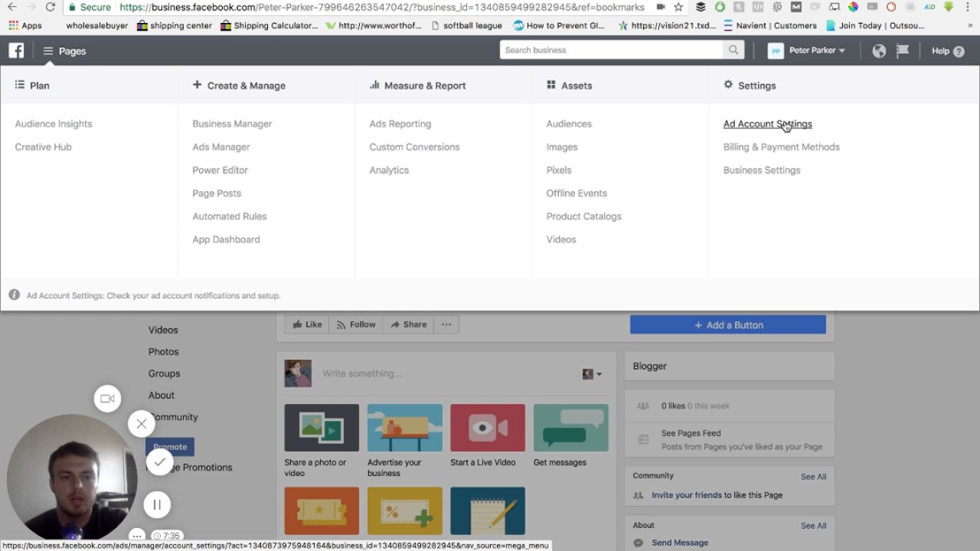This screenshot has width=980, height=551.
Task: Click browser back arrow
Action: pos(11,7)
